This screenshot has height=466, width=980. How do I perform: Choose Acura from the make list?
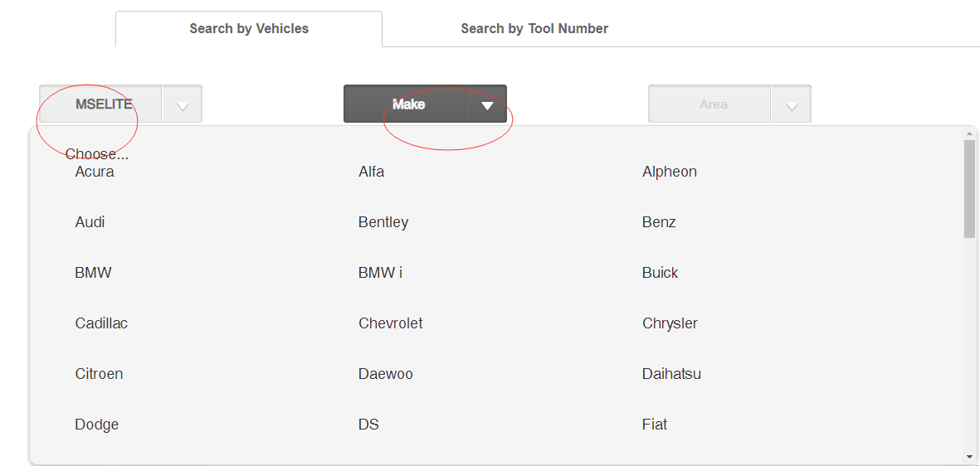pos(95,172)
